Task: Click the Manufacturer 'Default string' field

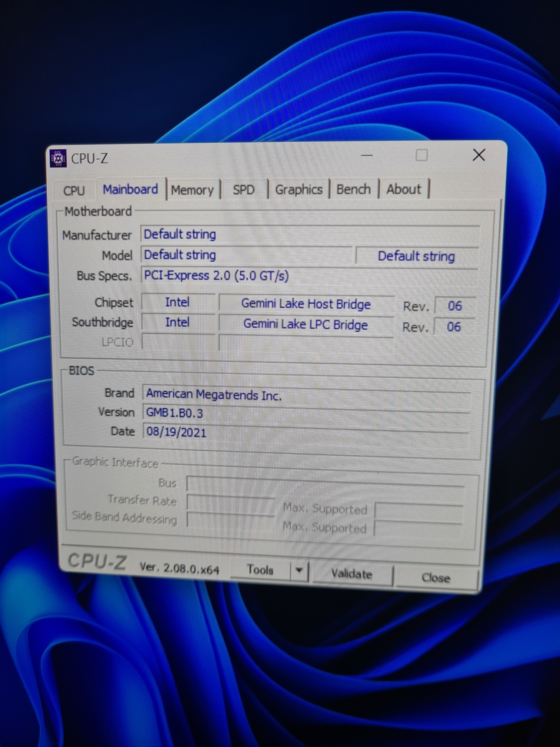Action: [310, 235]
